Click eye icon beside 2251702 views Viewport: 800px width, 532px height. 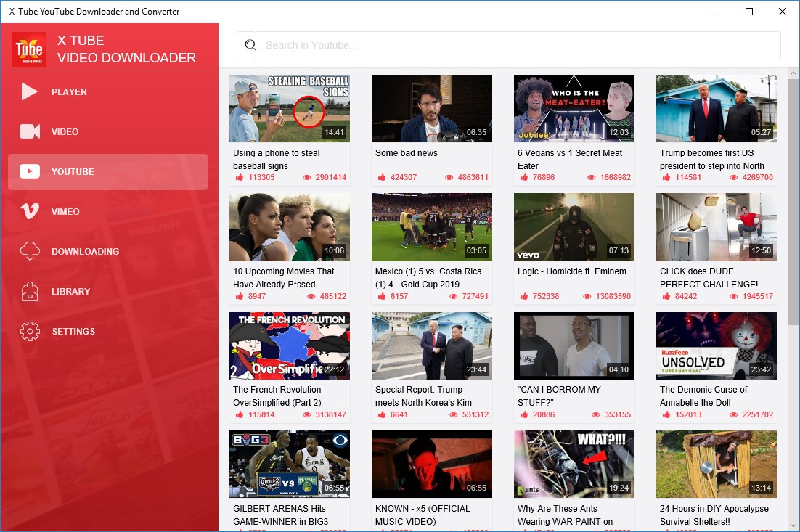coord(733,414)
